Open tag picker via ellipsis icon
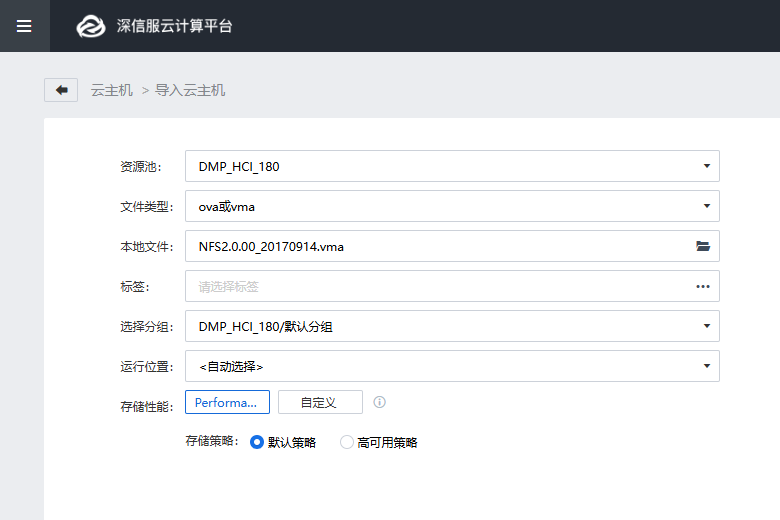Image resolution: width=780 pixels, height=520 pixels. pos(703,286)
